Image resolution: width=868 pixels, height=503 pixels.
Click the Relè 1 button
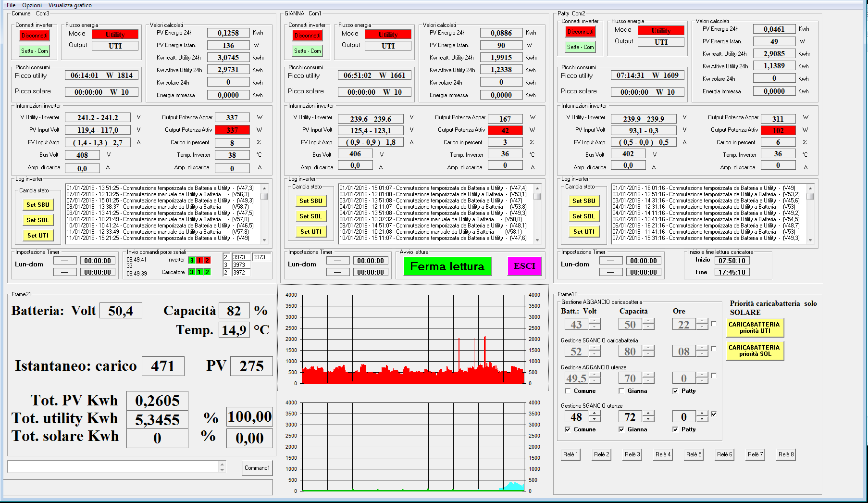coord(570,454)
